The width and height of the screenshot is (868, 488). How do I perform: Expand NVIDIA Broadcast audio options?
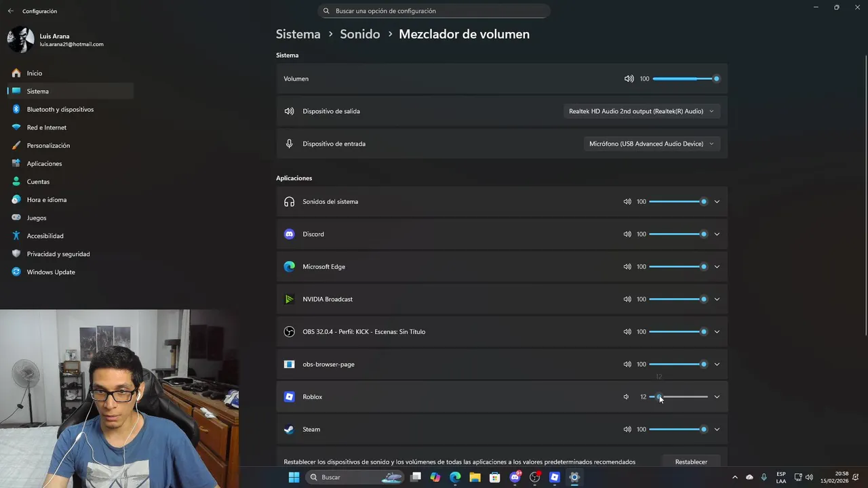pyautogui.click(x=717, y=299)
